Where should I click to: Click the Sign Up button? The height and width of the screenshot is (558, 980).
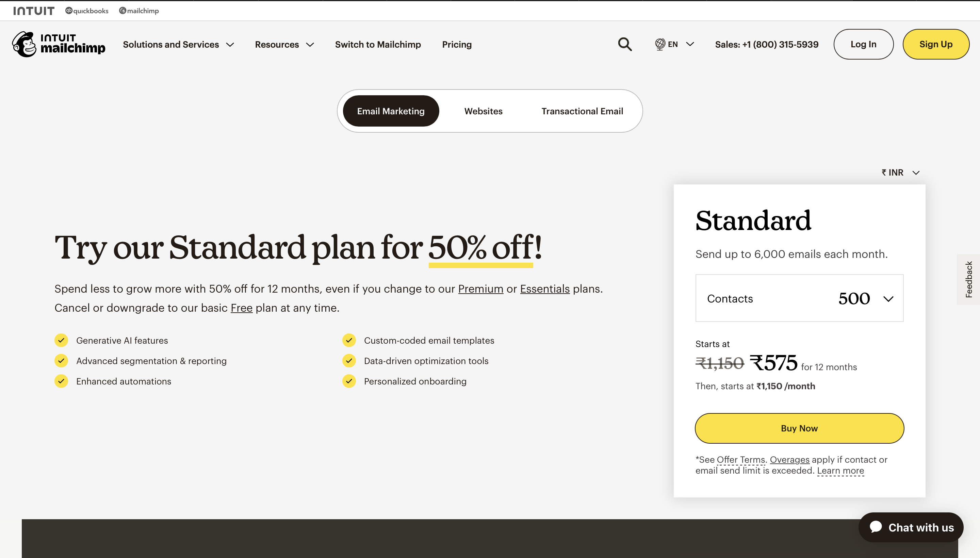click(936, 44)
